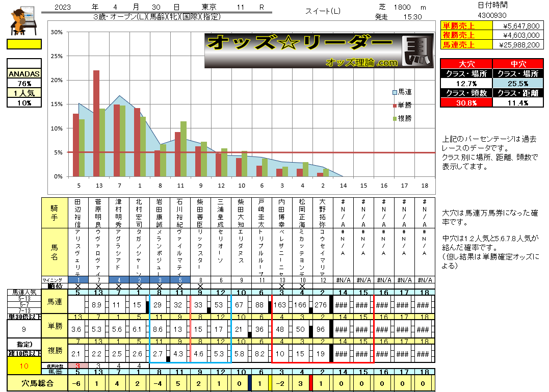Select the 単勝売上 label cell
The width and height of the screenshot is (549, 392).
tap(458, 26)
